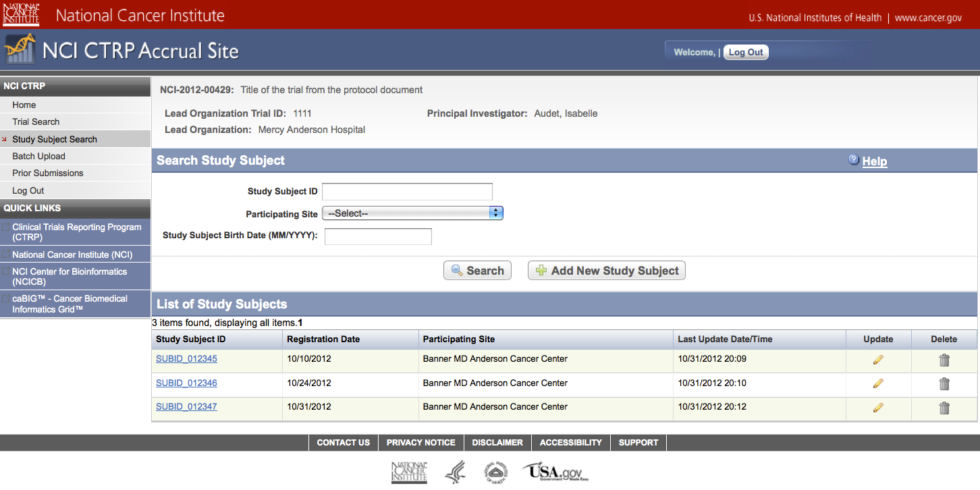Click the blue Help question mark icon

tap(854, 160)
